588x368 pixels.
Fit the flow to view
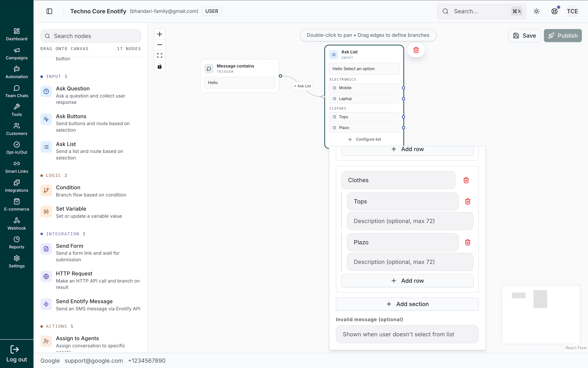coord(160,55)
